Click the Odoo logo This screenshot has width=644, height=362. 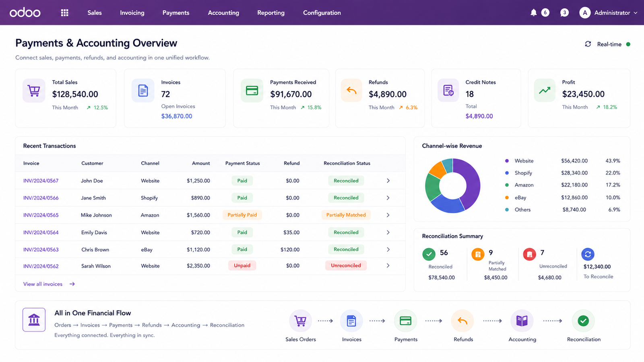(25, 13)
